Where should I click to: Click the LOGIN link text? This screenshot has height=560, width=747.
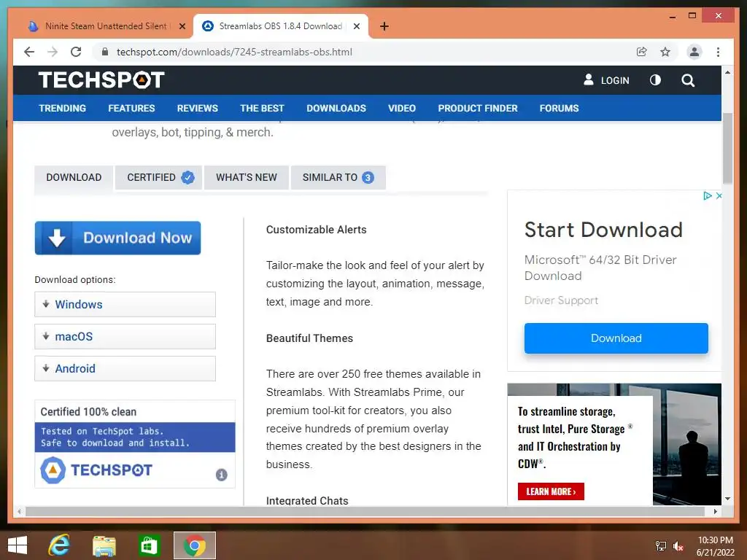(614, 80)
